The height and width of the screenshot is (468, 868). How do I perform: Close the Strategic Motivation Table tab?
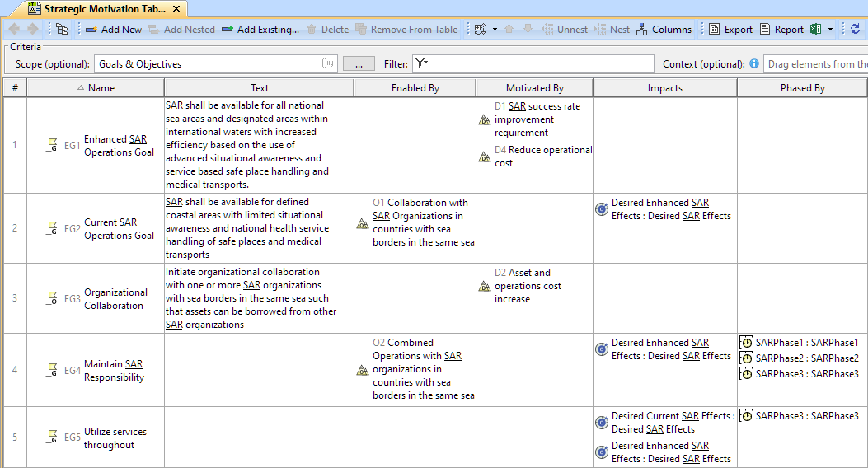176,9
